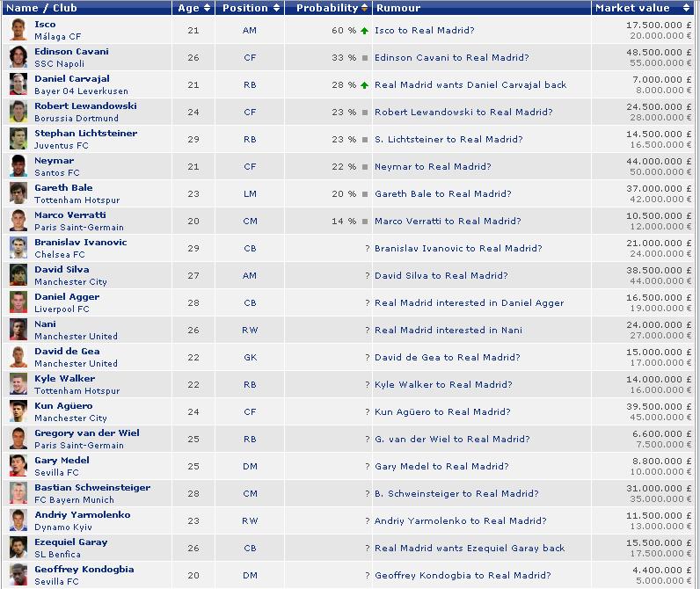Viewport: 700px width, 589px height.
Task: Open Bastian Schweinsteiger's player profile link
Action: pos(92,488)
